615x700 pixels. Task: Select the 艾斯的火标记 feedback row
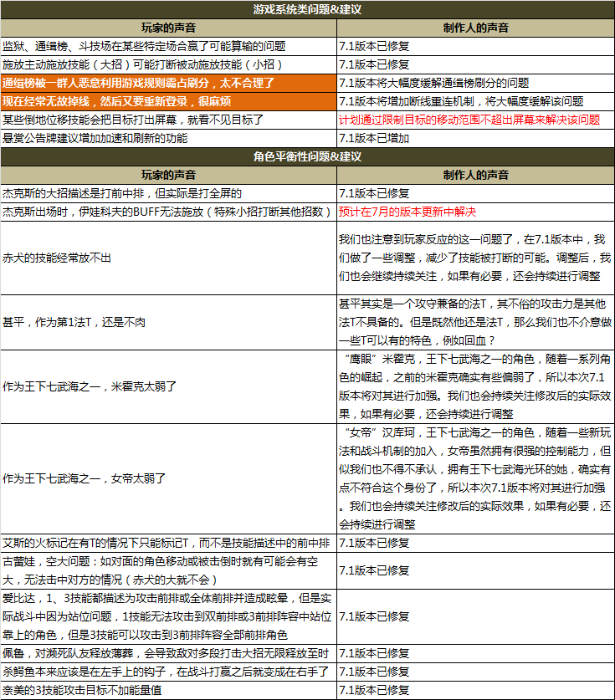(166, 543)
